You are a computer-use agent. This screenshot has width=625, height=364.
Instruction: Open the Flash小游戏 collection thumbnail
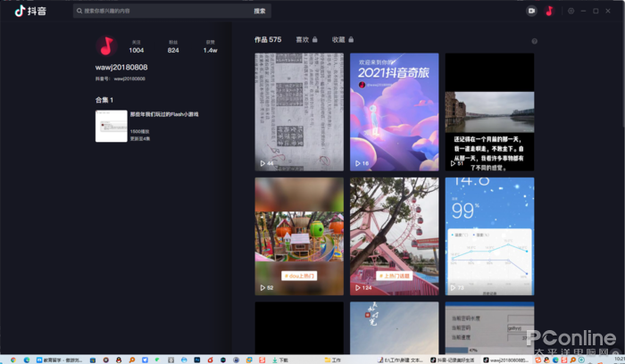pos(112,126)
